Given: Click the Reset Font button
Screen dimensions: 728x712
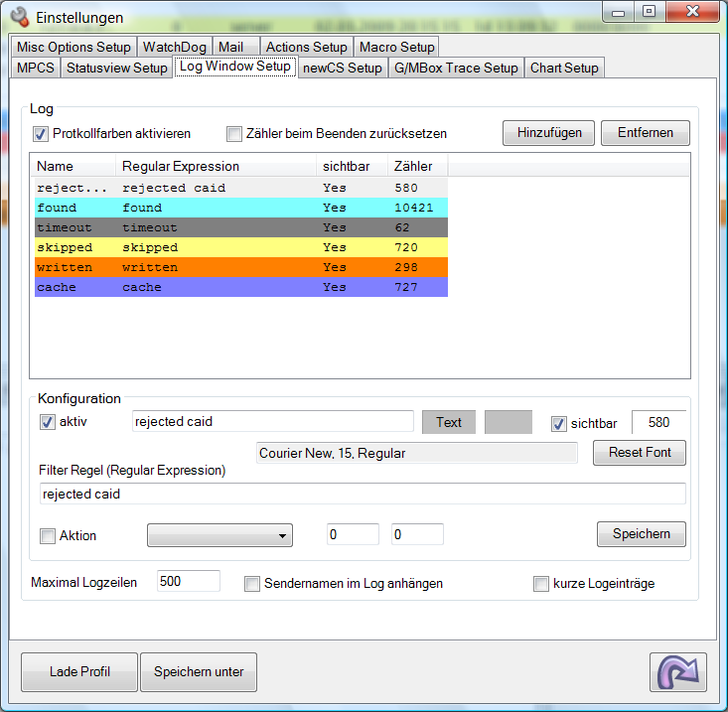Looking at the screenshot, I should pyautogui.click(x=640, y=453).
